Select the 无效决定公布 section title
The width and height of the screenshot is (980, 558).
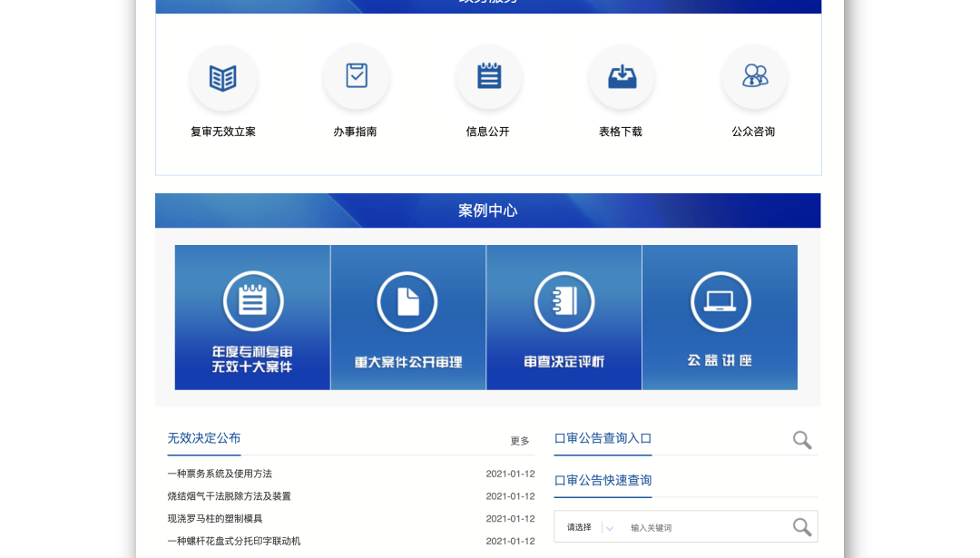[x=203, y=436]
